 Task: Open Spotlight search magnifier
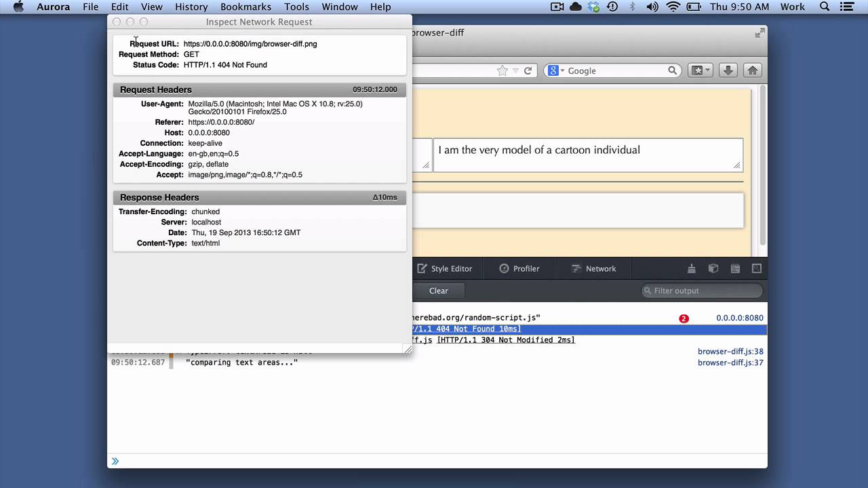tap(825, 7)
